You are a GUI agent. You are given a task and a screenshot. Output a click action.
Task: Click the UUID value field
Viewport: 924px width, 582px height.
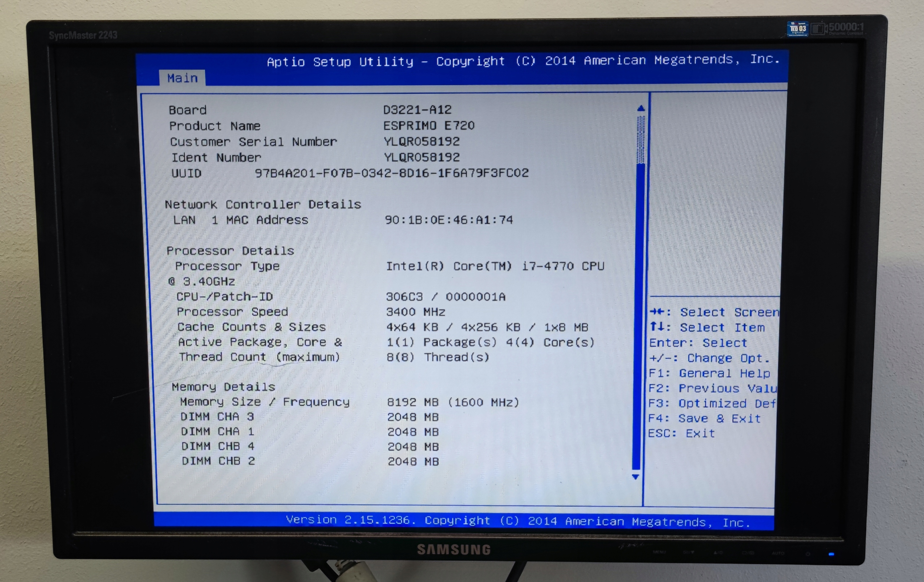[391, 173]
